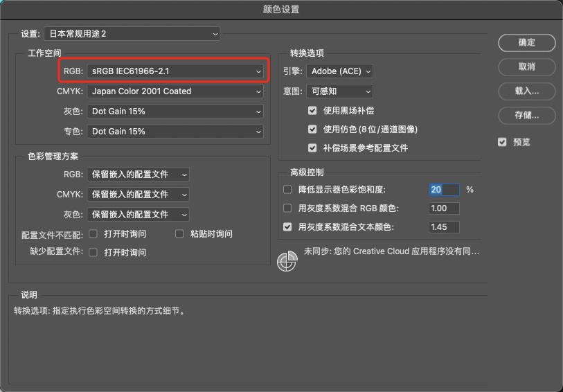Viewport: 563px width, 392px height.
Task: Open the 灰色 Dot Gain 15% dropdown
Action: (175, 112)
